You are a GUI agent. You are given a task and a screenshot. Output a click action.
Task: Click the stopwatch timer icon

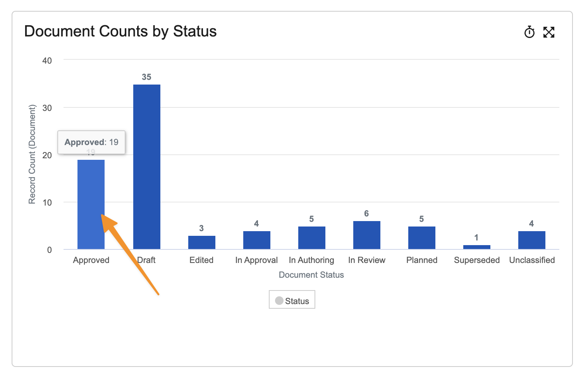(x=529, y=32)
